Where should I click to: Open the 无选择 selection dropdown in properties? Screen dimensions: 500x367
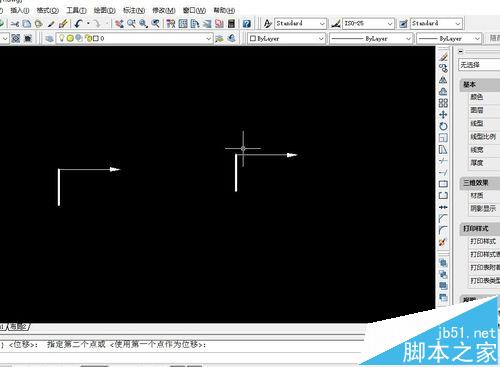pyautogui.click(x=479, y=65)
